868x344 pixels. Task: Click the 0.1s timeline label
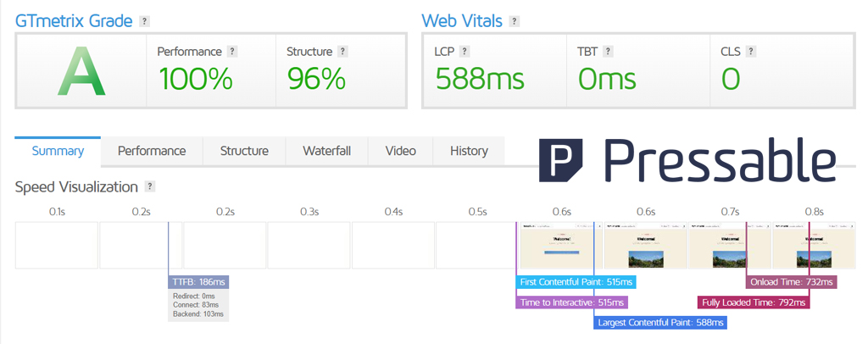click(x=57, y=212)
